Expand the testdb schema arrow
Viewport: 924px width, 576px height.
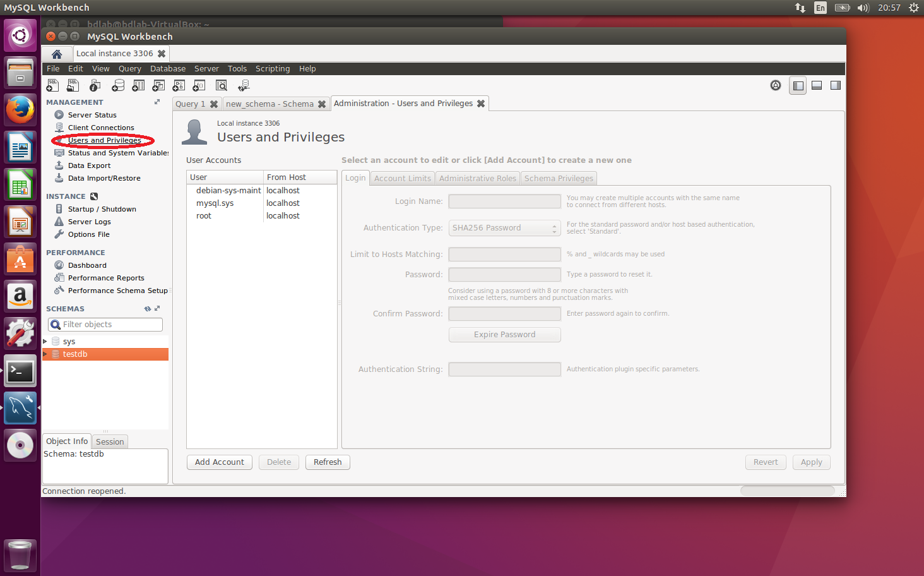pyautogui.click(x=45, y=354)
